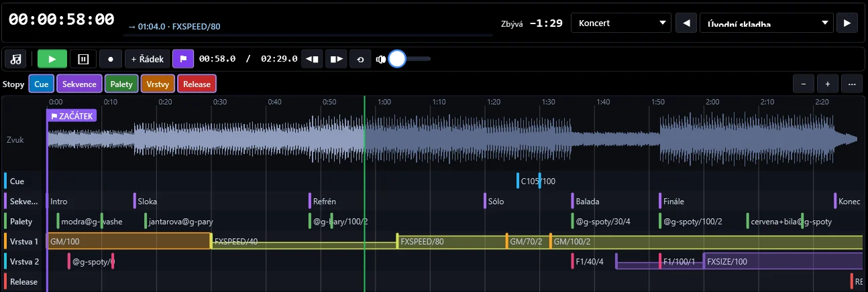
Task: Toggle the Cue track filter
Action: [x=42, y=84]
